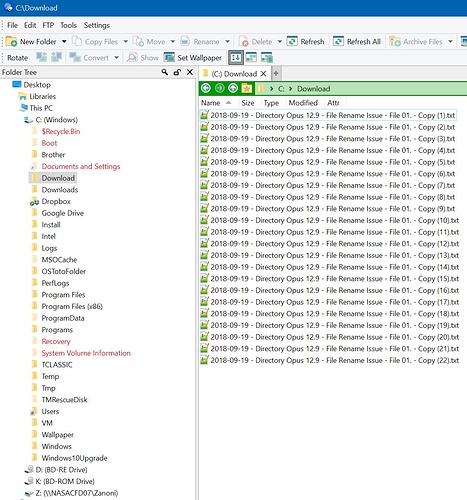The height and width of the screenshot is (500, 467).
Task: Select the (C:) Download folder tab
Action: coord(234,74)
